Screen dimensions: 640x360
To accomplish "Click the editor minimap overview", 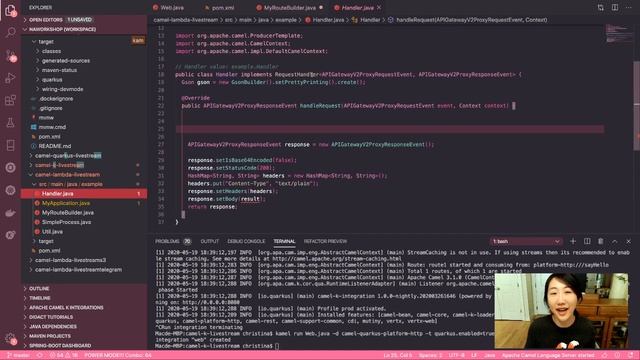I will tap(618, 34).
